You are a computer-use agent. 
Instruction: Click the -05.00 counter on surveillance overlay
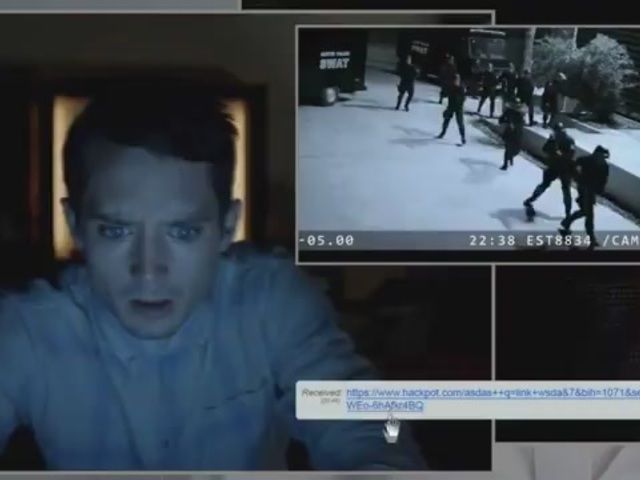point(327,240)
